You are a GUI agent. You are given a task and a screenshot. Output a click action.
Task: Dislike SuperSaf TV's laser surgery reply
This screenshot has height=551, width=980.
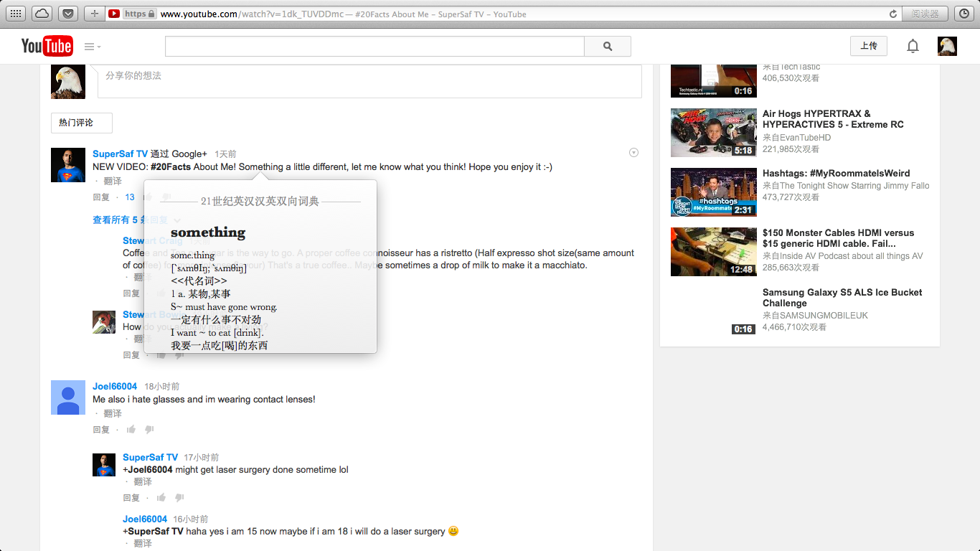[x=179, y=498]
